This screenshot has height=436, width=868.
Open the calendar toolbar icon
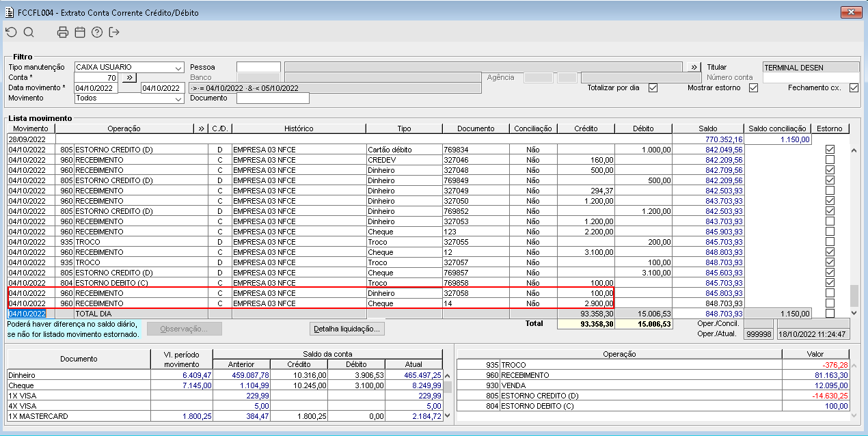point(80,32)
